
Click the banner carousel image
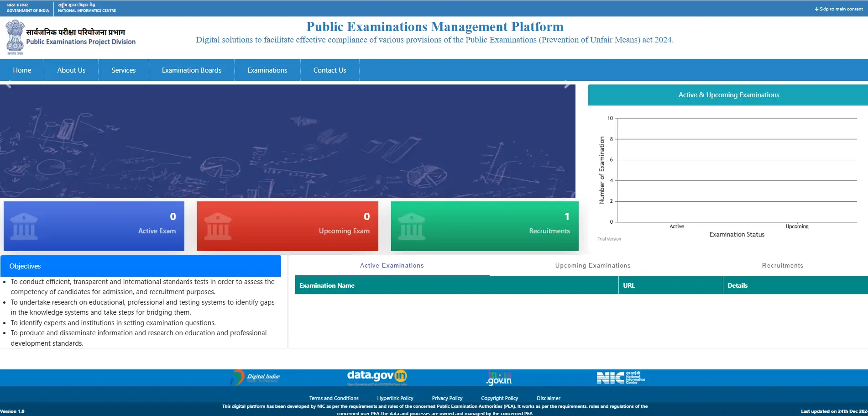pos(288,141)
